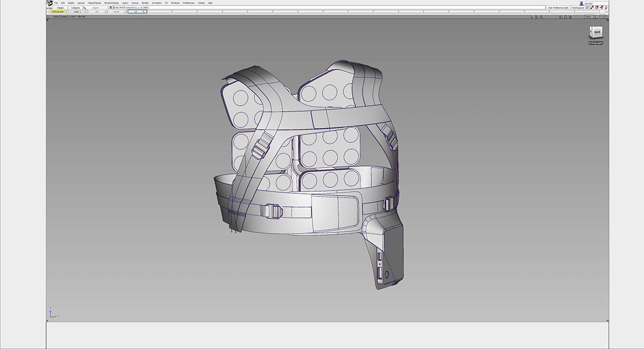Click the BACK face of the ViewCube
This screenshot has width=644, height=349.
(597, 32)
